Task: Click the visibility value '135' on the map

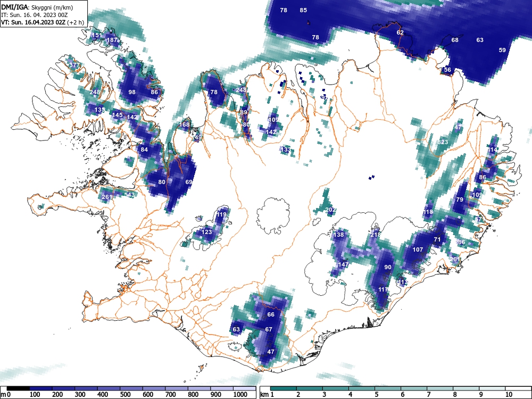Action: point(100,110)
